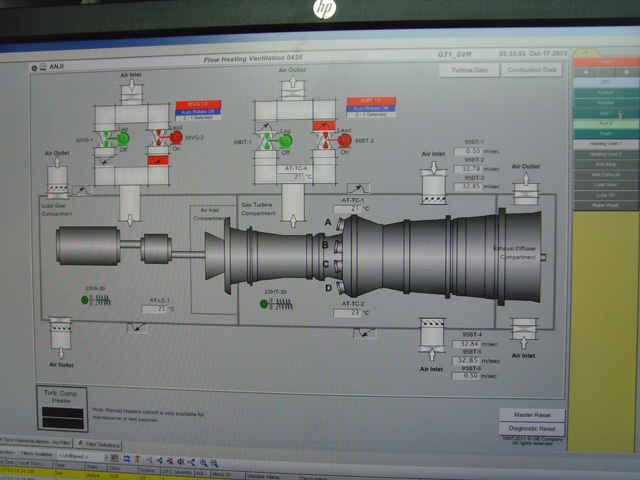Screen dimensions: 640x480
Task: Click the right arrow in sidebar navigation
Action: pos(627,72)
